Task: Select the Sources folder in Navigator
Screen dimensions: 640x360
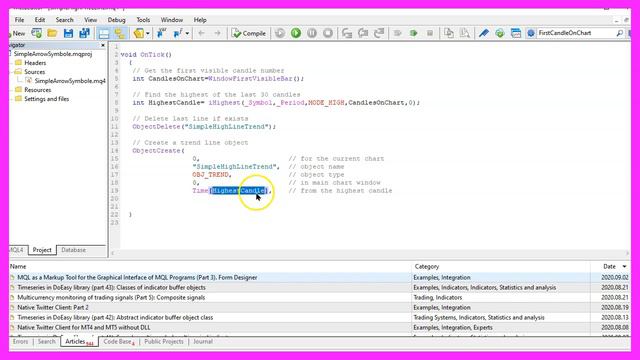Action: pyautogui.click(x=35, y=72)
